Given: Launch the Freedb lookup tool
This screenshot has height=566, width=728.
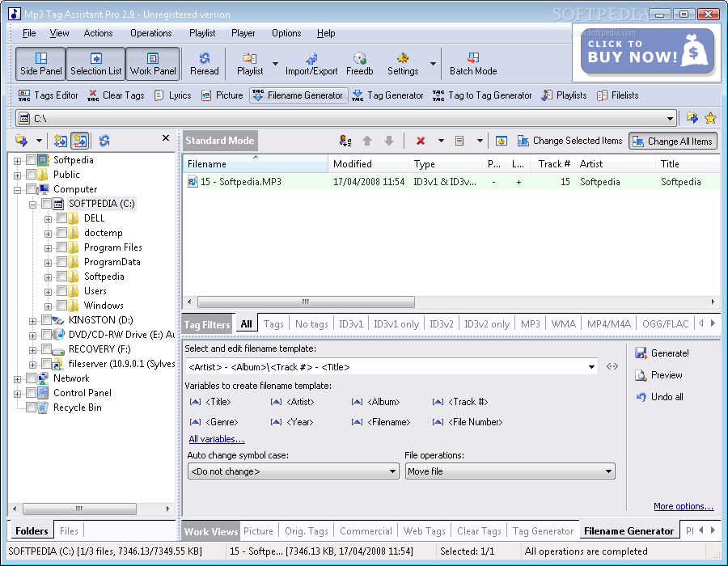Looking at the screenshot, I should pos(359,64).
